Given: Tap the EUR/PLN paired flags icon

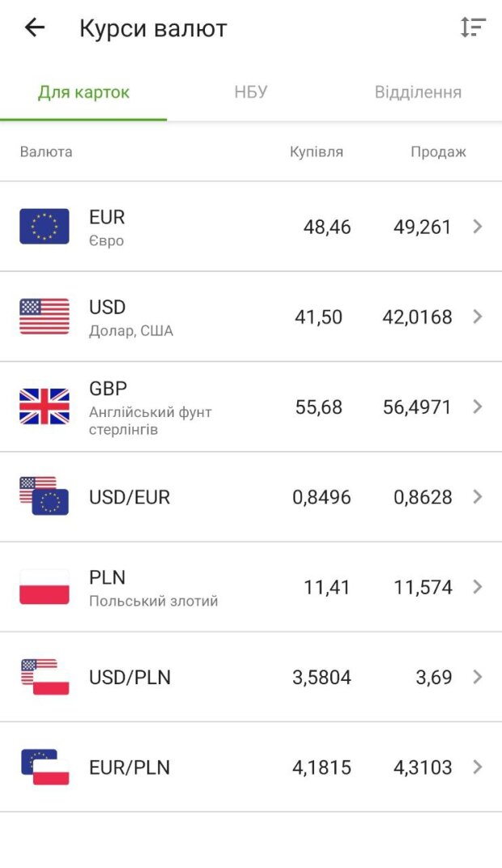Looking at the screenshot, I should (45, 767).
